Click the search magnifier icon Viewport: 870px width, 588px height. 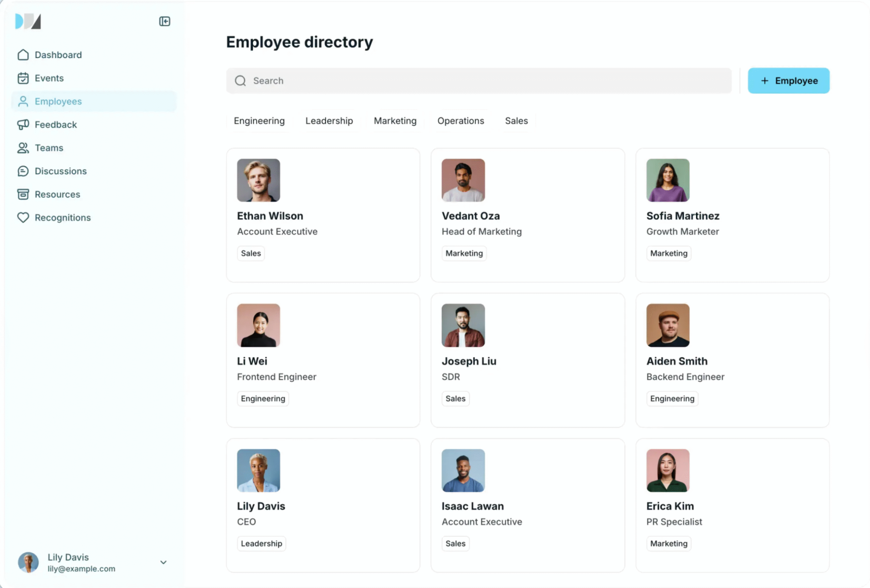pyautogui.click(x=240, y=81)
